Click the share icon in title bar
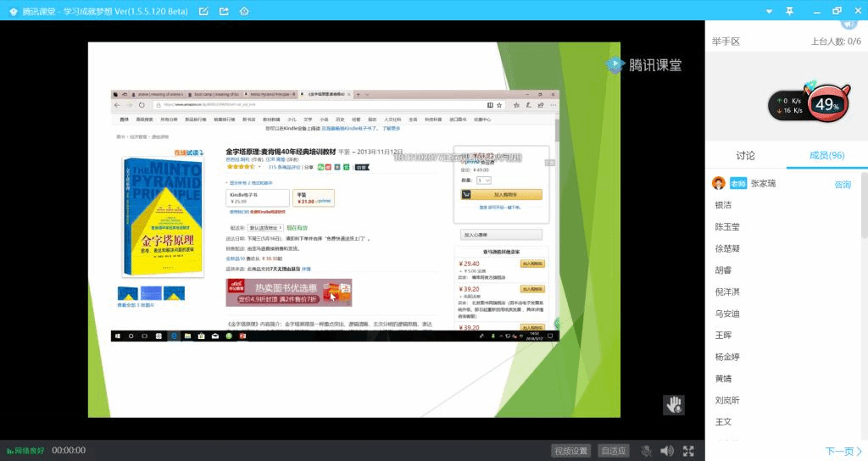Screen dimensions: 868x461 click(224, 11)
